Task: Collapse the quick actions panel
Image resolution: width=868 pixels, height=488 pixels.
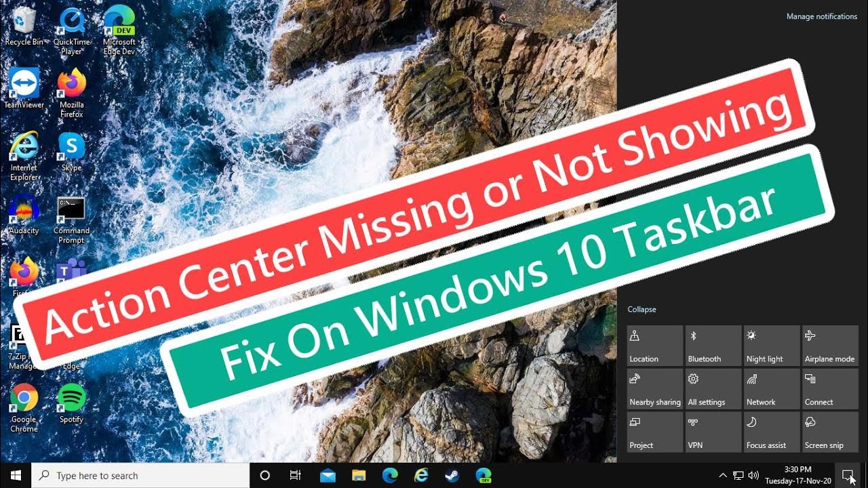Action: tap(642, 309)
